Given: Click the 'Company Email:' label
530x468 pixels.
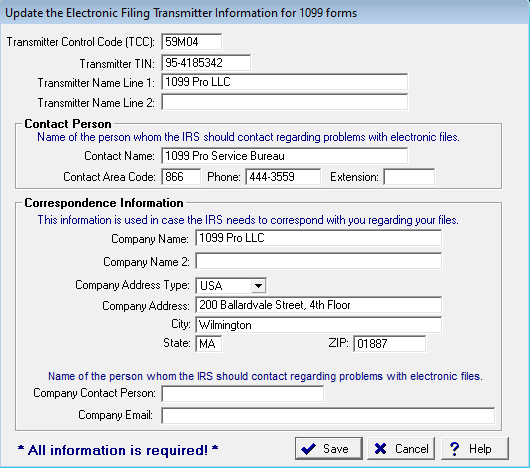Looking at the screenshot, I should (x=115, y=415).
